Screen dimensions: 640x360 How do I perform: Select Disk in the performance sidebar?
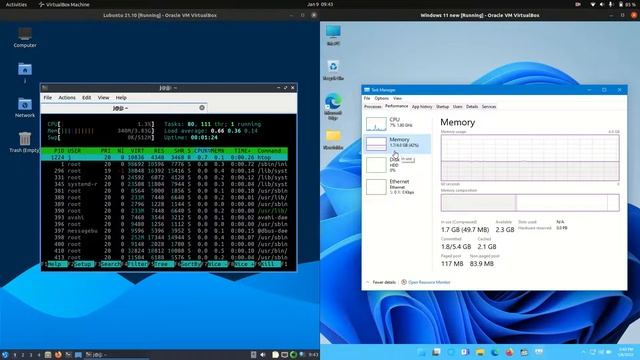click(397, 164)
